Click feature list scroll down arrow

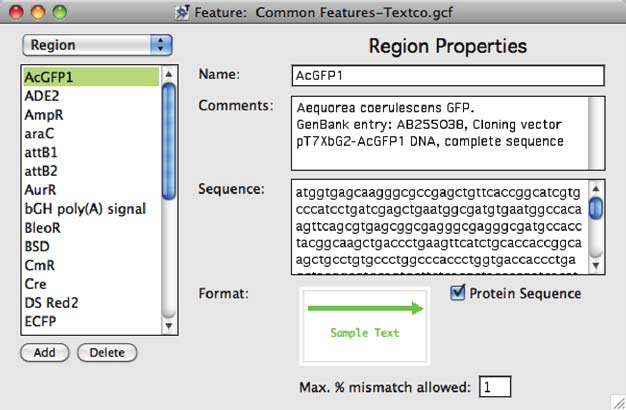click(169, 326)
